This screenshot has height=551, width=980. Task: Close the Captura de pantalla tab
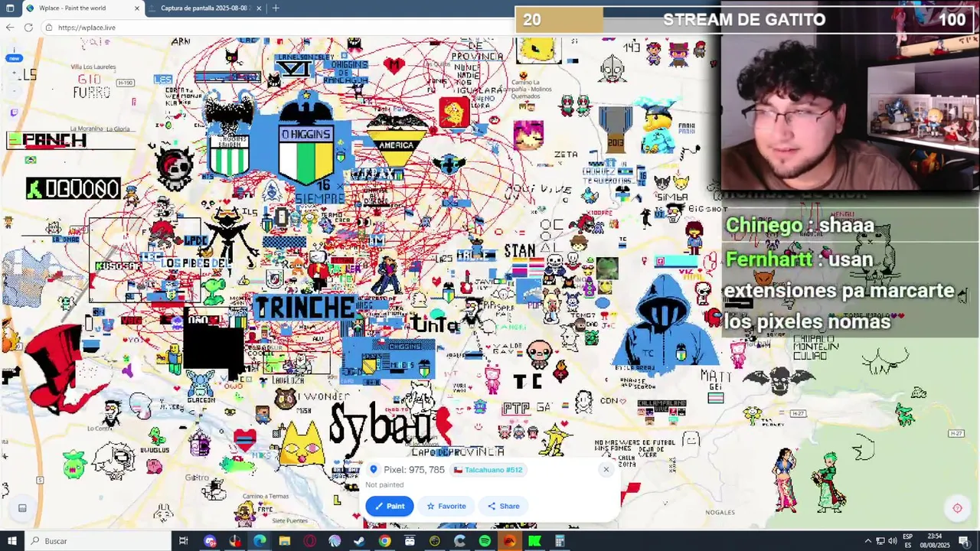[259, 8]
